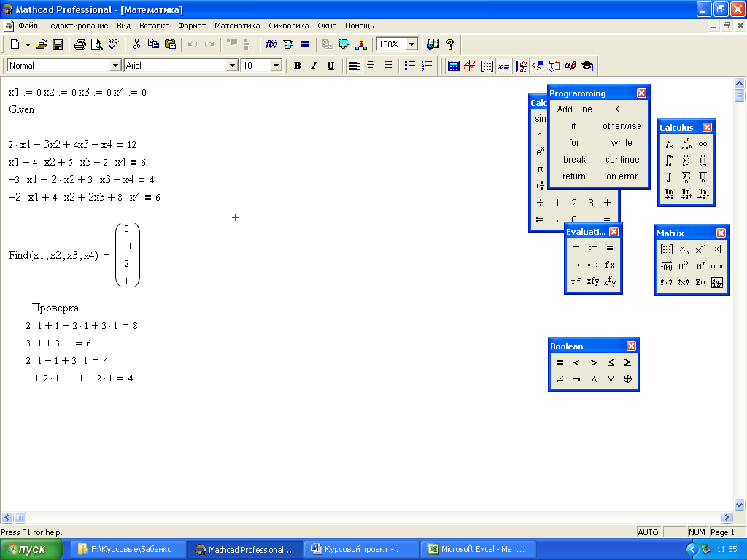Viewport: 747px width, 560px height.
Task: Switch to Microsoft Excel in the taskbar
Action: coord(480,550)
